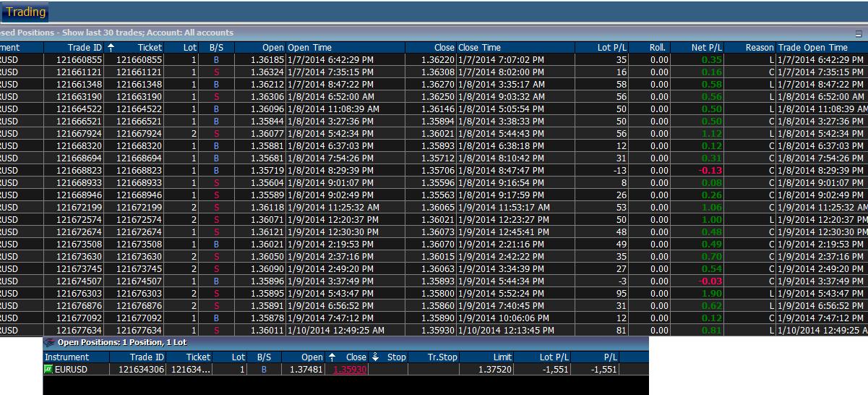Click closed positions Open Time 1/8/2014 8:29:39 PM

[x=330, y=170]
